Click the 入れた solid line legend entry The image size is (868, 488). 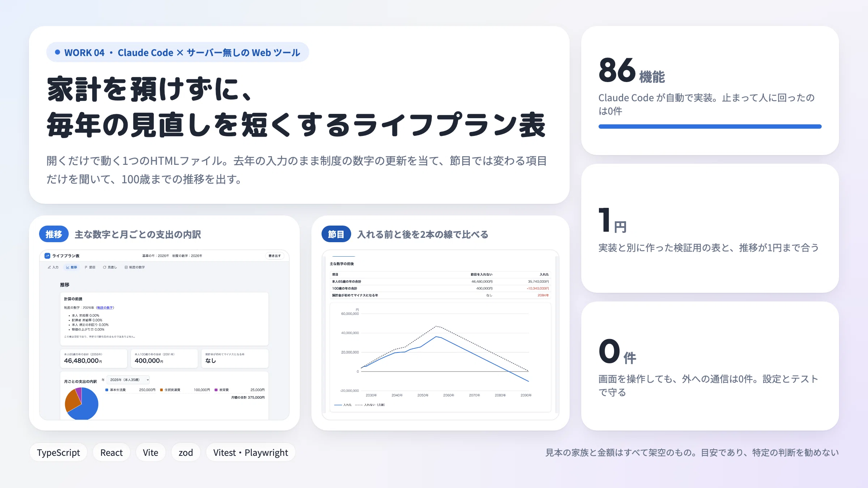point(343,405)
